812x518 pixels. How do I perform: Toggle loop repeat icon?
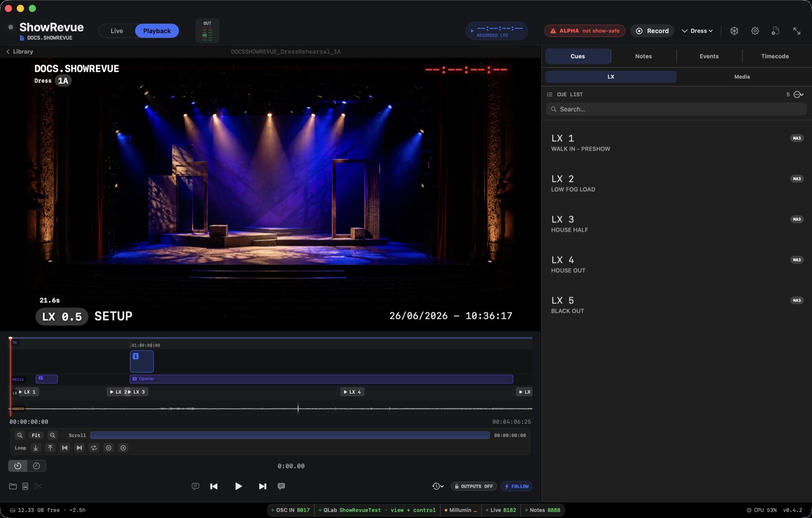[x=94, y=448]
